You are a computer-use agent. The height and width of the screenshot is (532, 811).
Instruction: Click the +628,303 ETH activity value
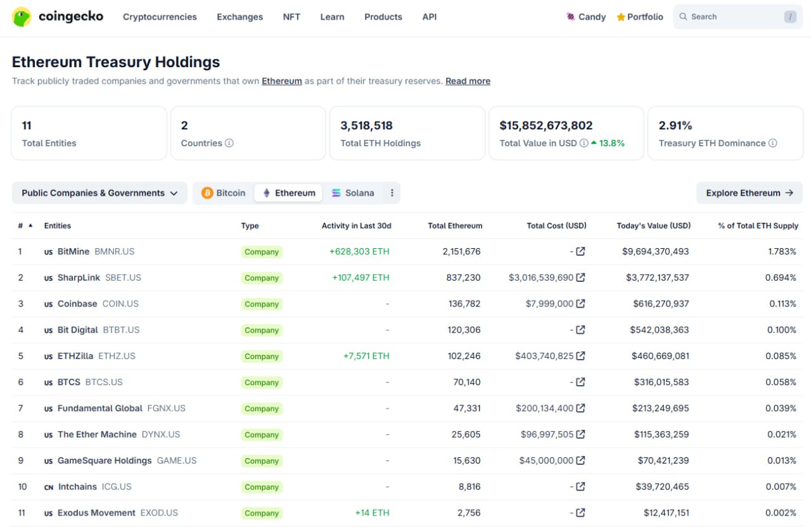pyautogui.click(x=359, y=251)
